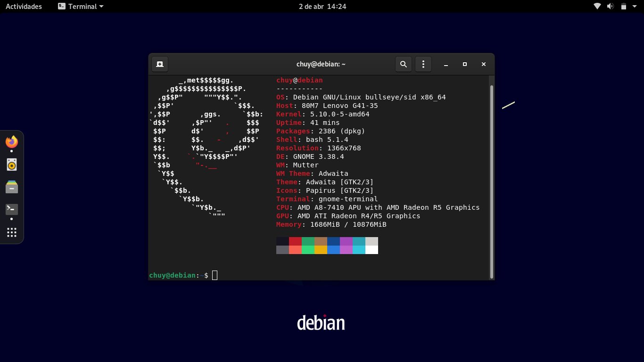Open Firefox from the dock

(x=12, y=141)
